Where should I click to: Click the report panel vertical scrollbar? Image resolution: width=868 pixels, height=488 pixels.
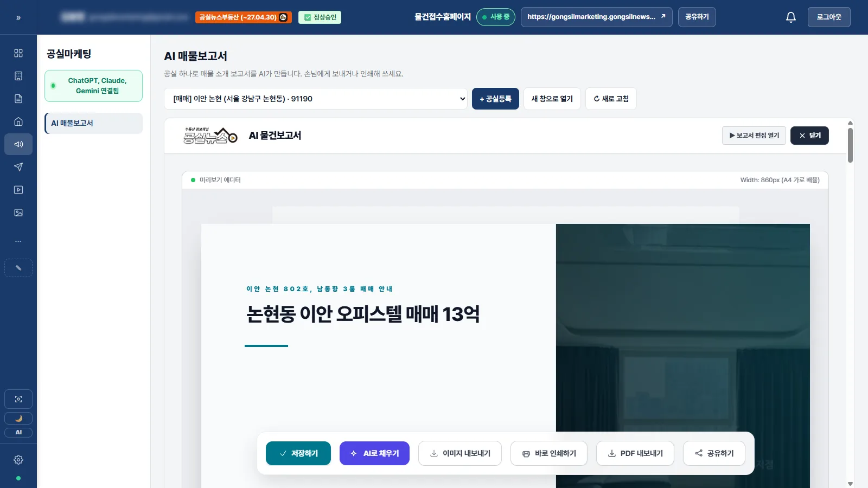point(850,145)
